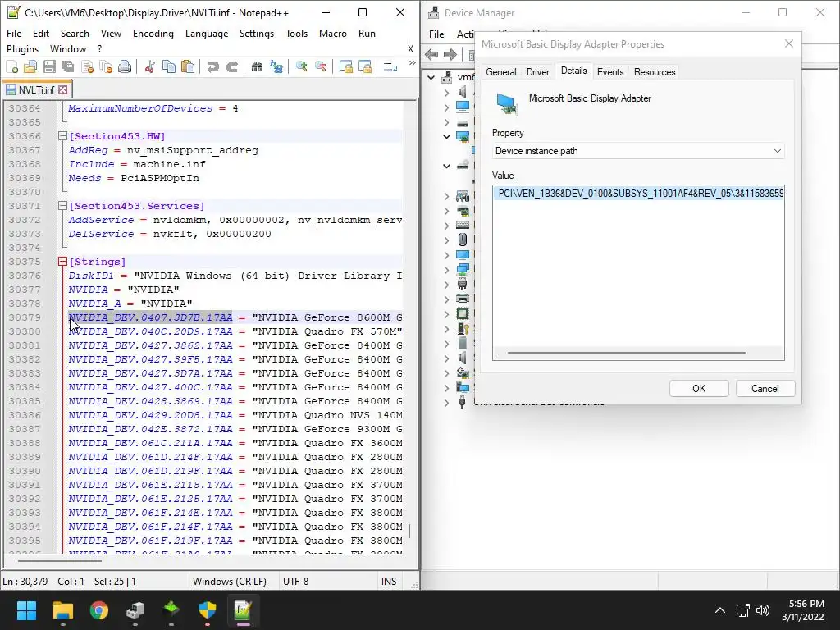Open File Explorer from the taskbar
840x630 pixels.
62,609
